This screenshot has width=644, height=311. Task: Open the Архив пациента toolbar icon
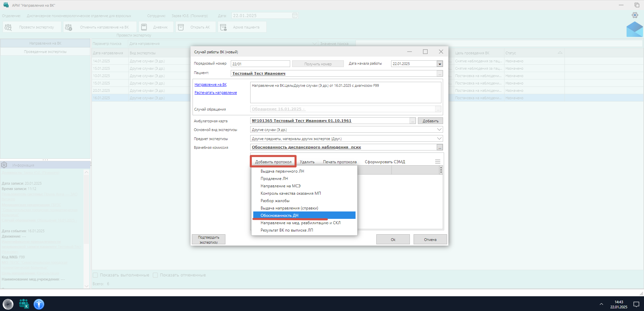(x=223, y=27)
